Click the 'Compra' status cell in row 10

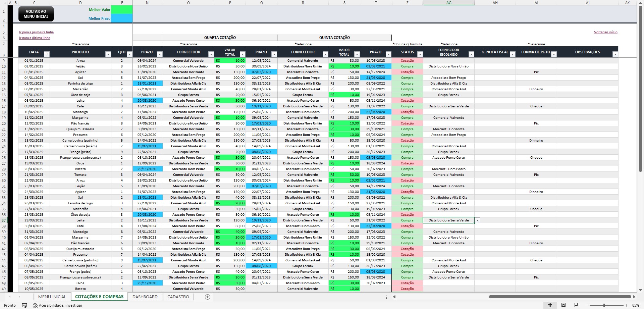pyautogui.click(x=407, y=66)
